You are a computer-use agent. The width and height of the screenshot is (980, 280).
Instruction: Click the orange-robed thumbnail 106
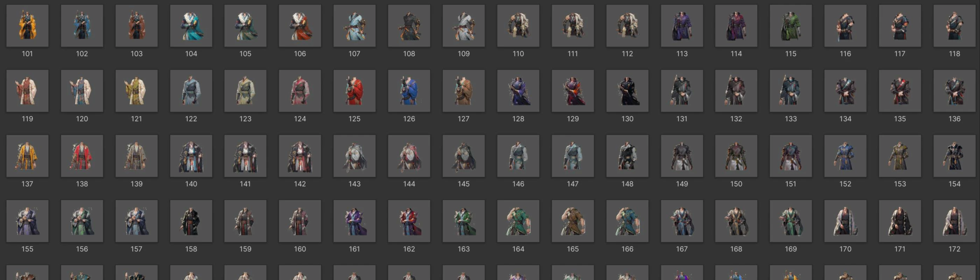point(300,26)
